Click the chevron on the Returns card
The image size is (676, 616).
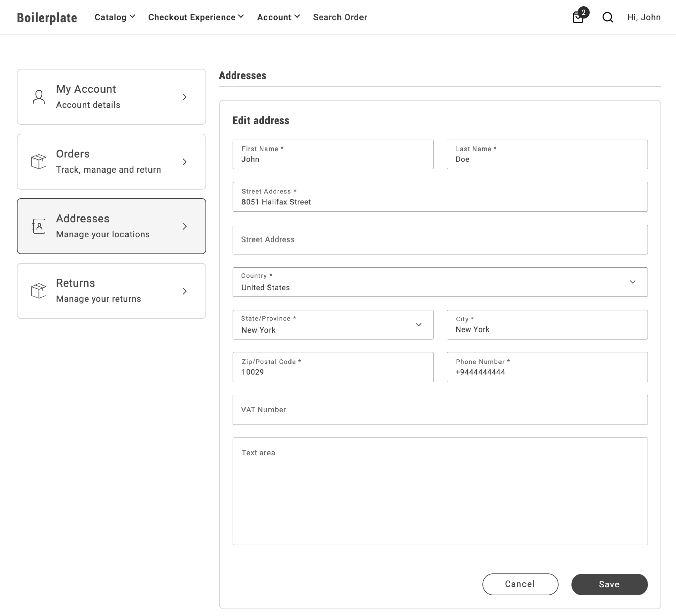point(185,291)
